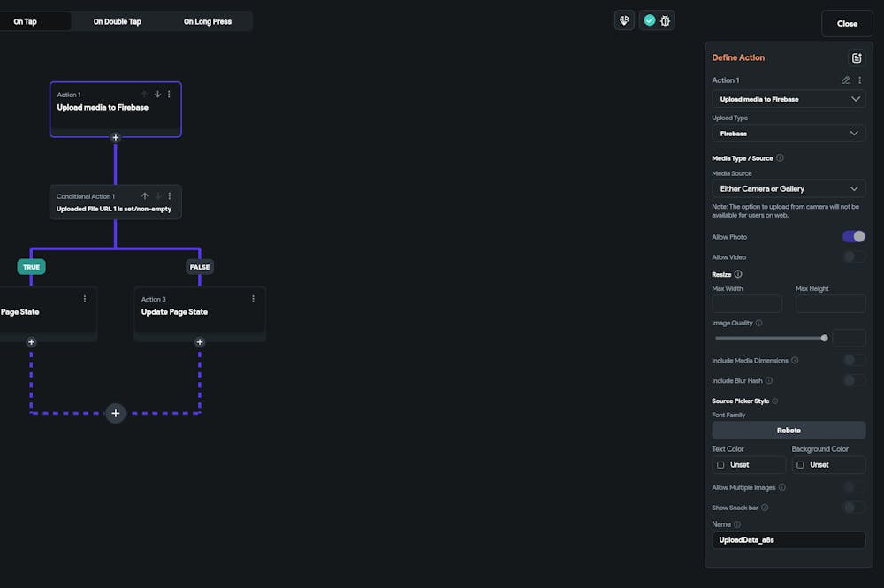The width and height of the screenshot is (884, 588).
Task: Switch to the On Long Press tab
Action: click(207, 20)
